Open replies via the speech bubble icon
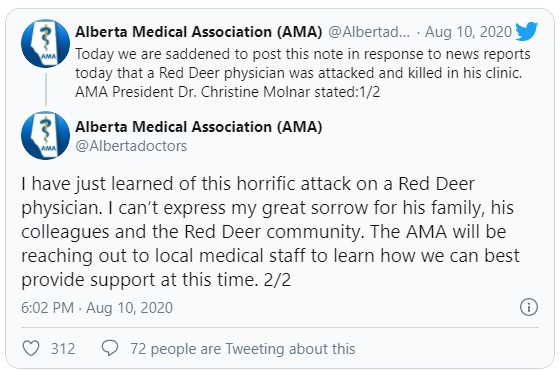The height and width of the screenshot is (370, 560). [x=110, y=348]
